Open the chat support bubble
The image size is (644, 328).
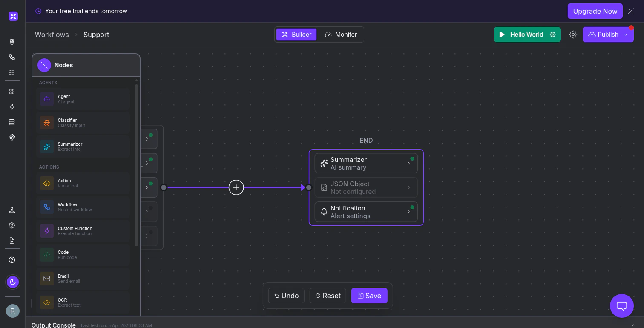click(621, 306)
